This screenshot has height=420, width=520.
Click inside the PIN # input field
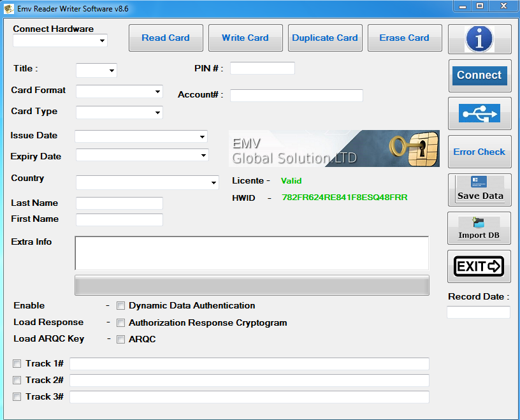click(262, 68)
